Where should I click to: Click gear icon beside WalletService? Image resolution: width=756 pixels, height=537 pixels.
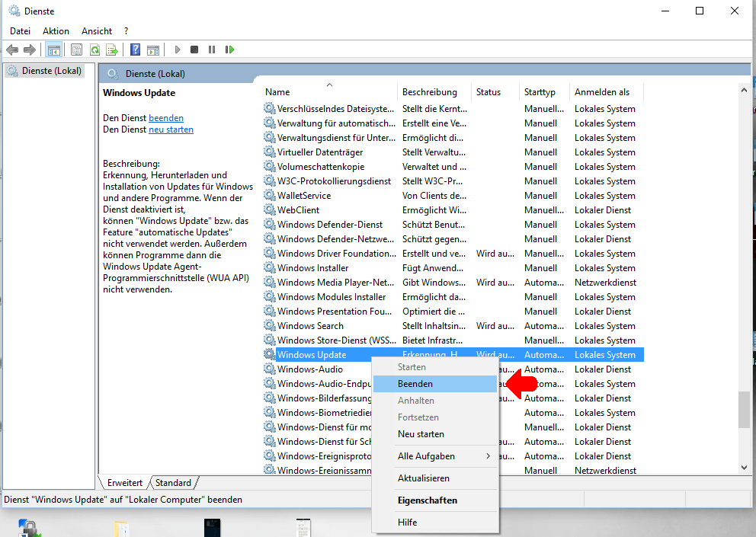[270, 195]
